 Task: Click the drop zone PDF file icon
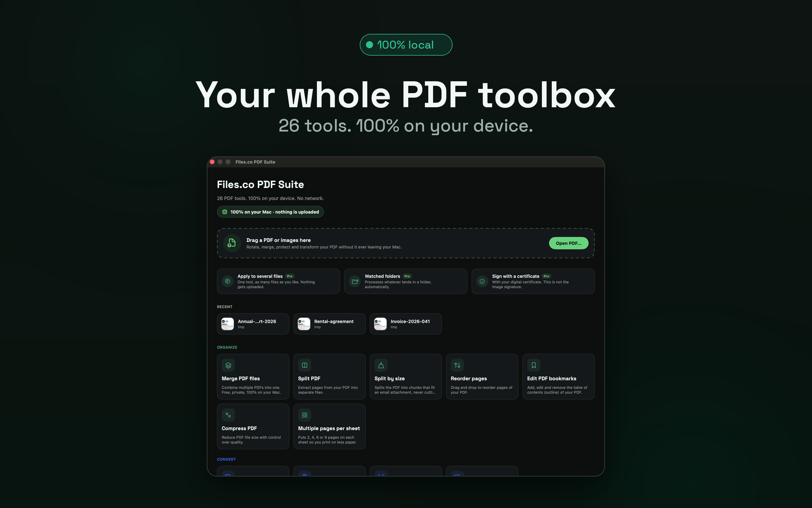[x=232, y=243]
